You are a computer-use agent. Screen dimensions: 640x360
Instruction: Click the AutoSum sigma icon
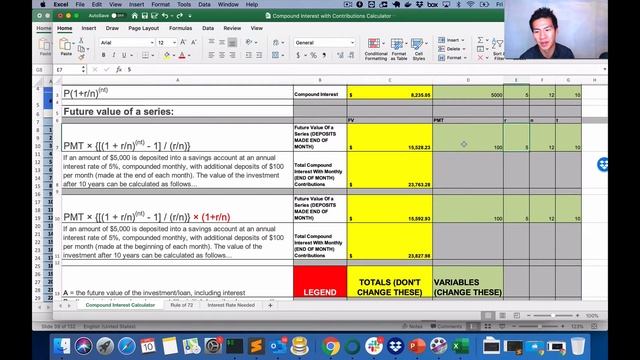click(x=480, y=40)
